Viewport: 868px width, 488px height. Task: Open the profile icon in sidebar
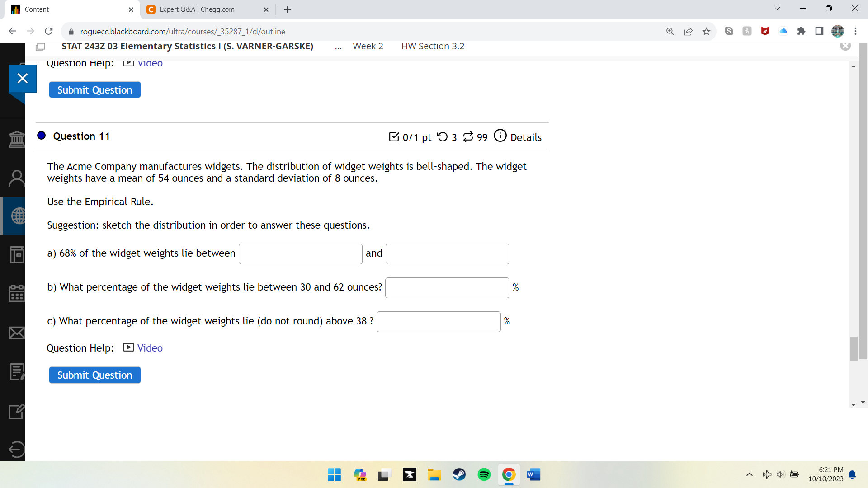pos(17,178)
